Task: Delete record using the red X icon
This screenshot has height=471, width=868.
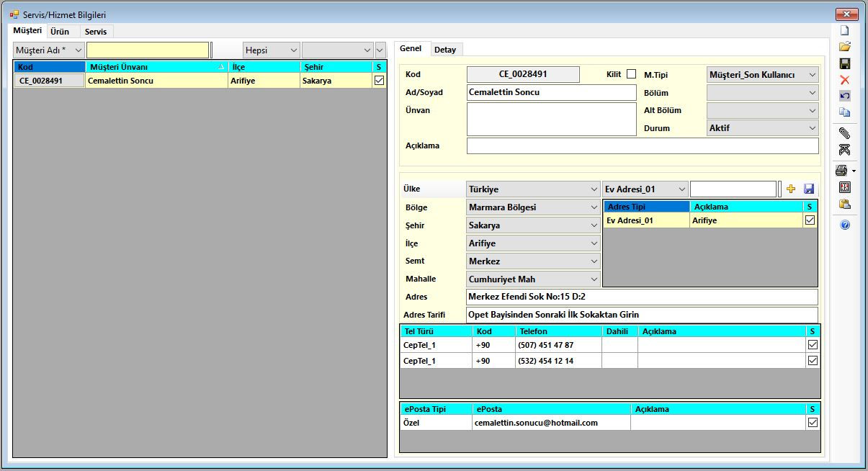Action: tap(845, 80)
